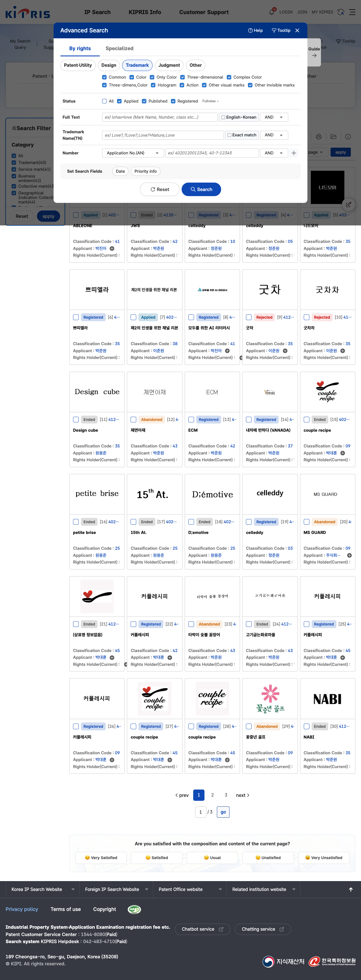Go to page 2 of results
The width and height of the screenshot is (361, 980).
(212, 795)
